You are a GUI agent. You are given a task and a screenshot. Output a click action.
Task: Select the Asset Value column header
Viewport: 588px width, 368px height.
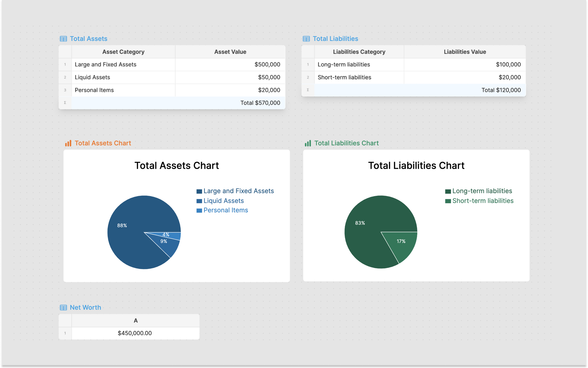click(230, 52)
